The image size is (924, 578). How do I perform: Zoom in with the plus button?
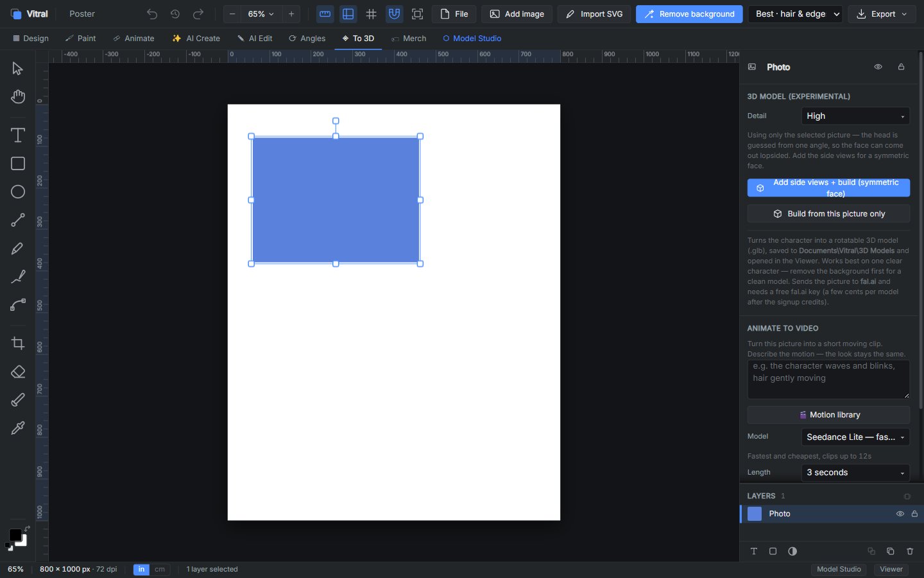pyautogui.click(x=291, y=14)
